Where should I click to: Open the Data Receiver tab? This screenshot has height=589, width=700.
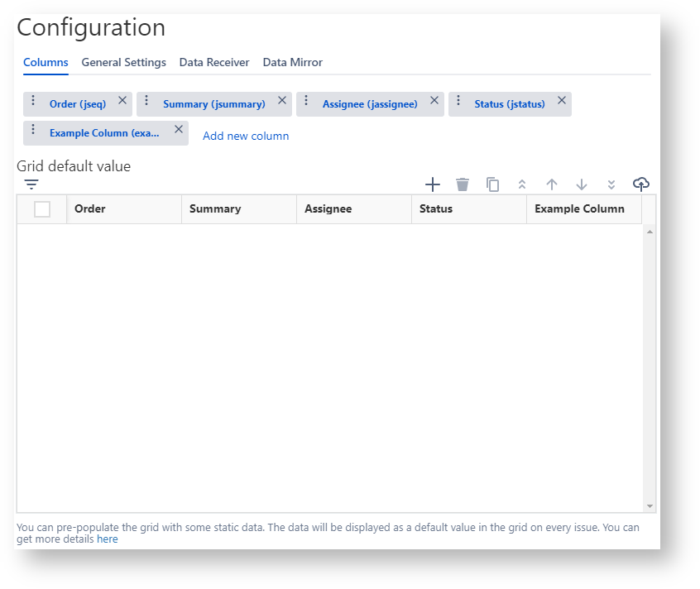tap(214, 63)
